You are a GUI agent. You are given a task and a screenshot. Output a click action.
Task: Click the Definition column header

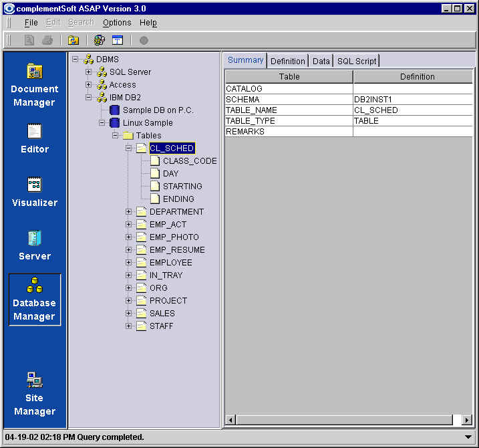click(x=413, y=76)
